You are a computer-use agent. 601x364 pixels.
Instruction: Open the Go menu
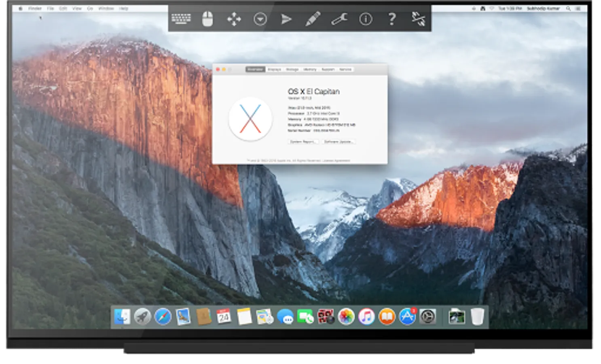90,8
